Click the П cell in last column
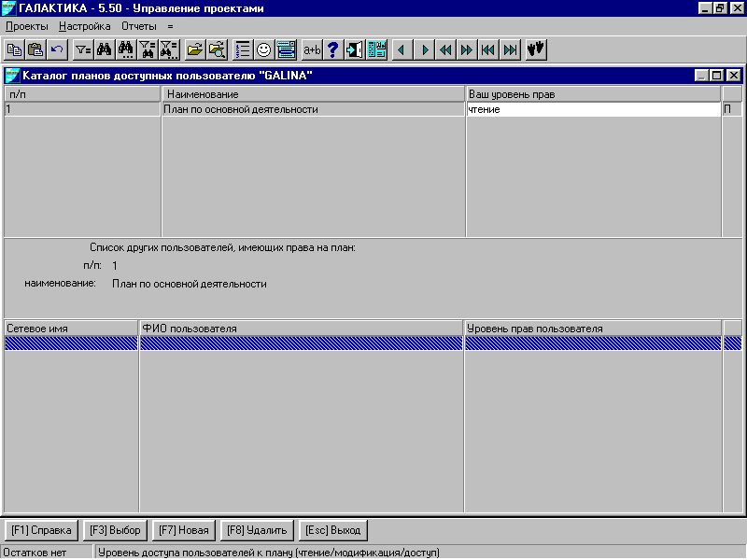The height and width of the screenshot is (560, 747). click(x=732, y=109)
